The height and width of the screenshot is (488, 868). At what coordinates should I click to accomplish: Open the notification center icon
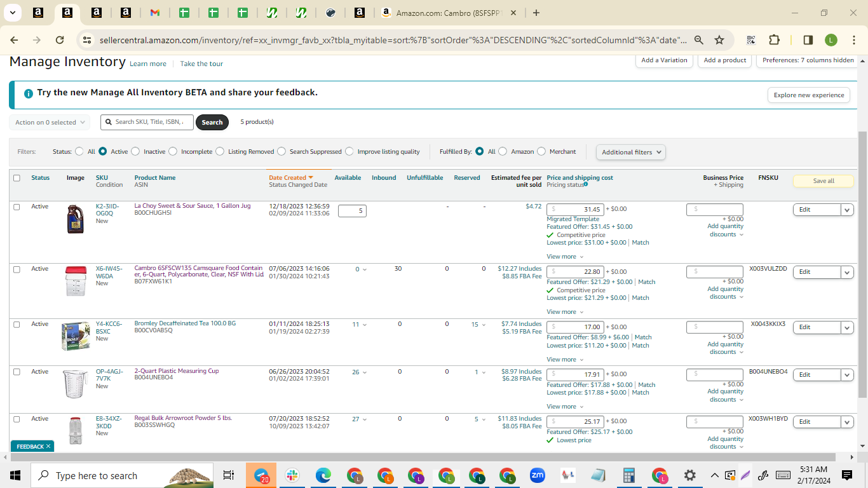pyautogui.click(x=847, y=475)
